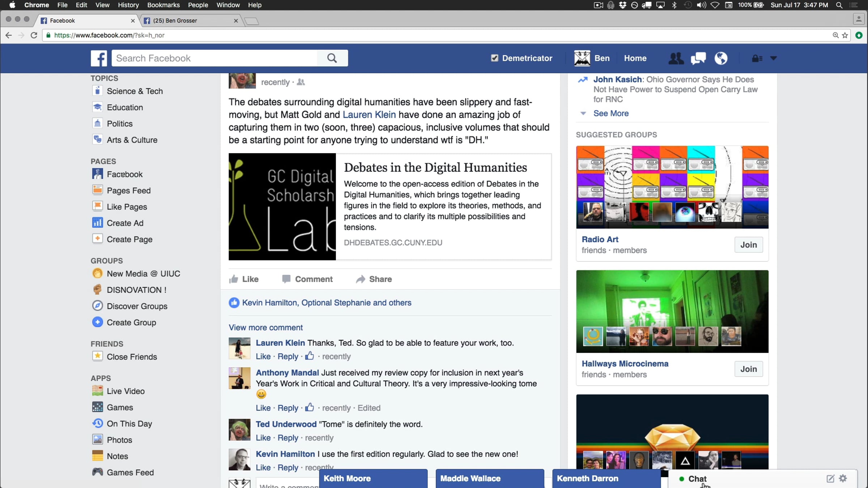Click the Debates in the Digital Humanities title

435,167
